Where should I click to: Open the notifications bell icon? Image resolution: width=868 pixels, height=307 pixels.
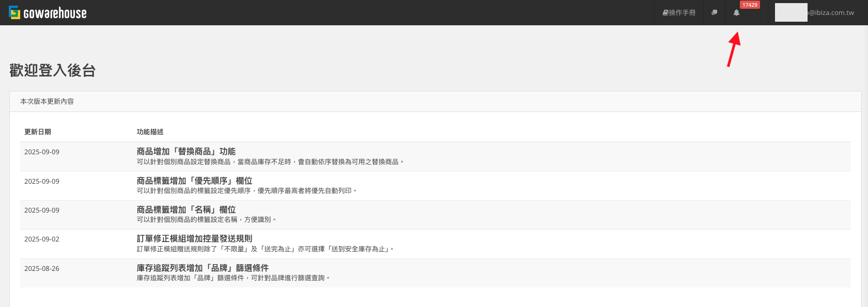(736, 13)
